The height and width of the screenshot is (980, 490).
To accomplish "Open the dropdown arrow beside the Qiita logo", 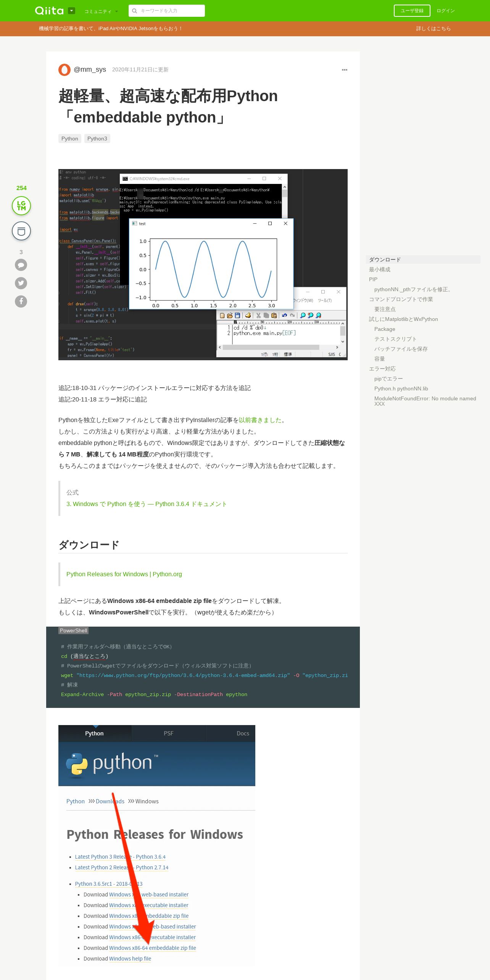I will coord(71,11).
